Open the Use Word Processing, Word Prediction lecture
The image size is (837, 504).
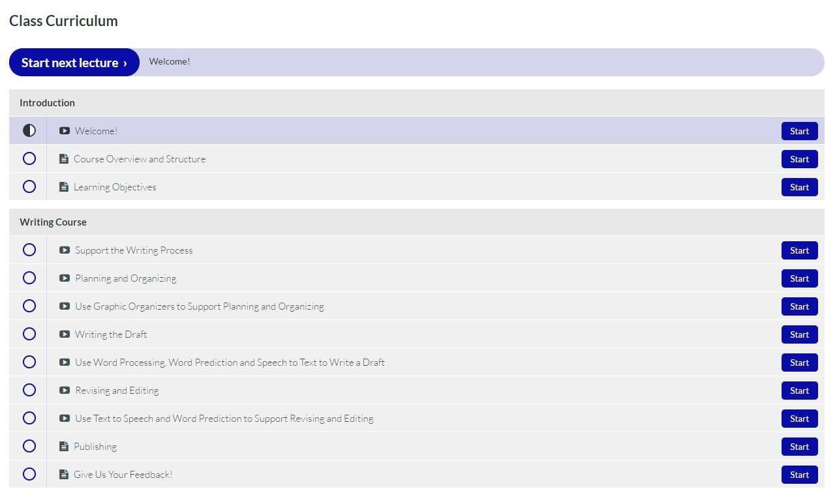(x=230, y=363)
